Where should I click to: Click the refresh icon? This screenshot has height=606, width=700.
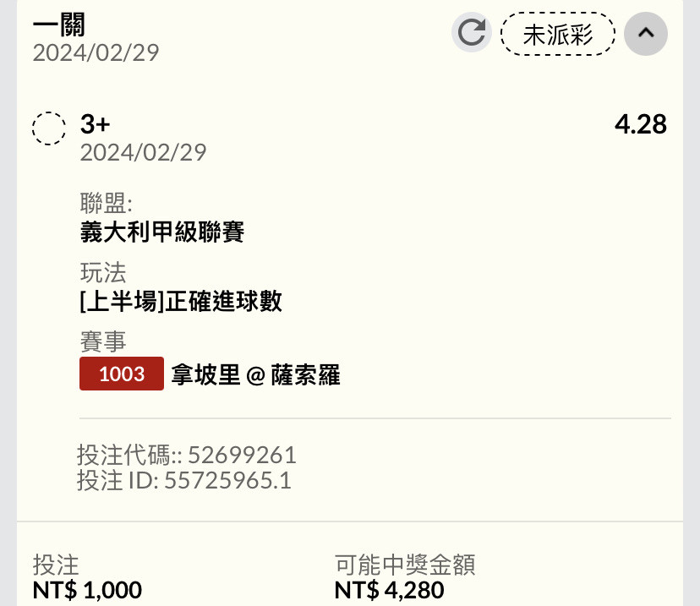[472, 33]
